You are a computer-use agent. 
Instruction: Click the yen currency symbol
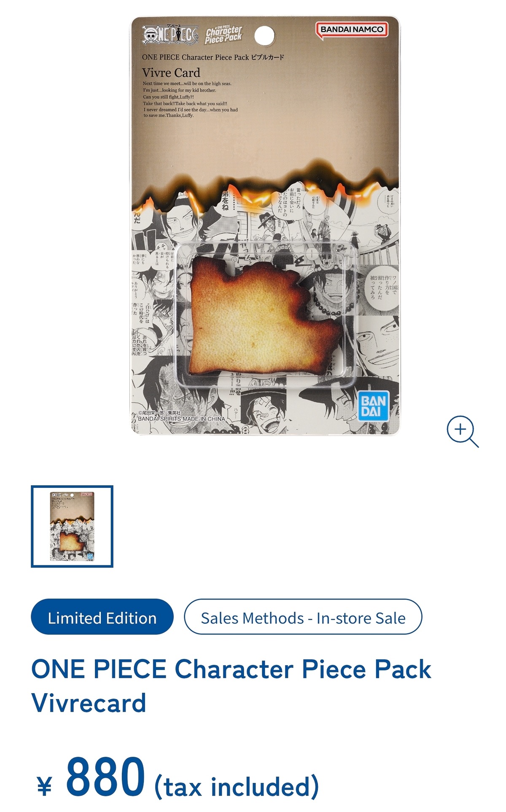[45, 785]
